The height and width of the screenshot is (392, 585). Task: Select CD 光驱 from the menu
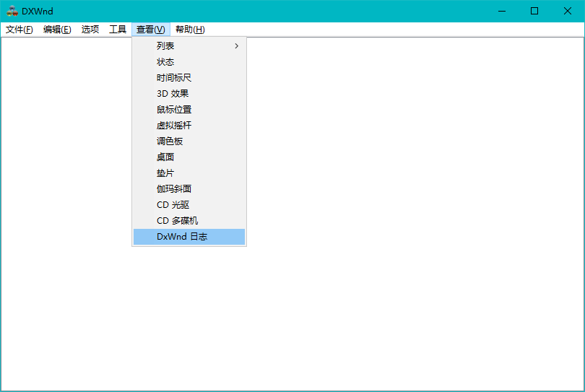[x=189, y=205]
